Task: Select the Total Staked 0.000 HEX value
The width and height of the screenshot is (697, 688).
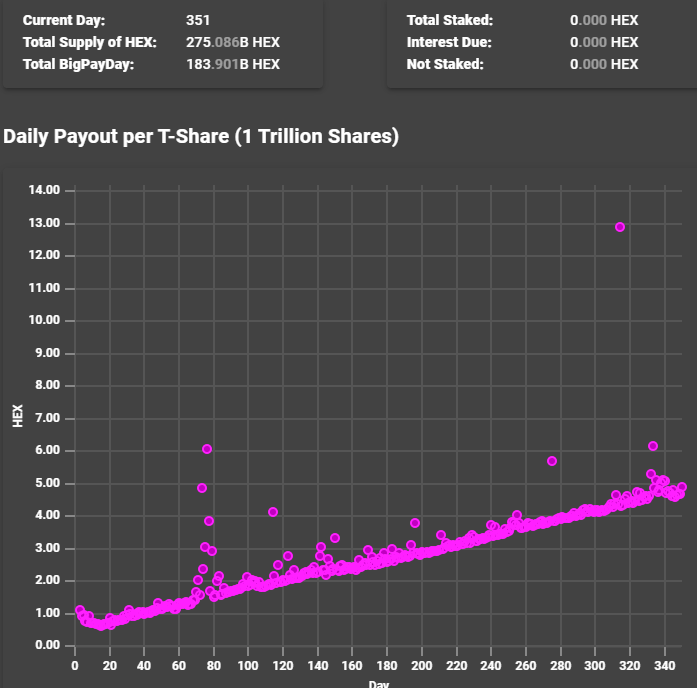Action: [604, 20]
